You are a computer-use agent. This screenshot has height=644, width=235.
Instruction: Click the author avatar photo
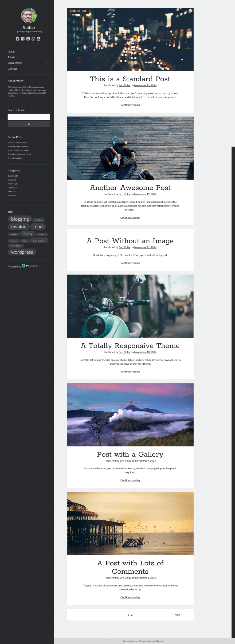(29, 15)
